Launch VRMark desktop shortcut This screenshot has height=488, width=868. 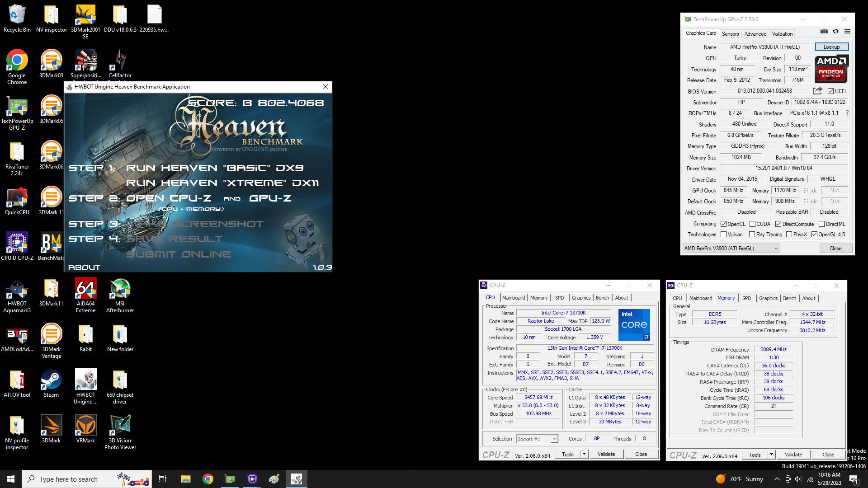[x=85, y=429]
